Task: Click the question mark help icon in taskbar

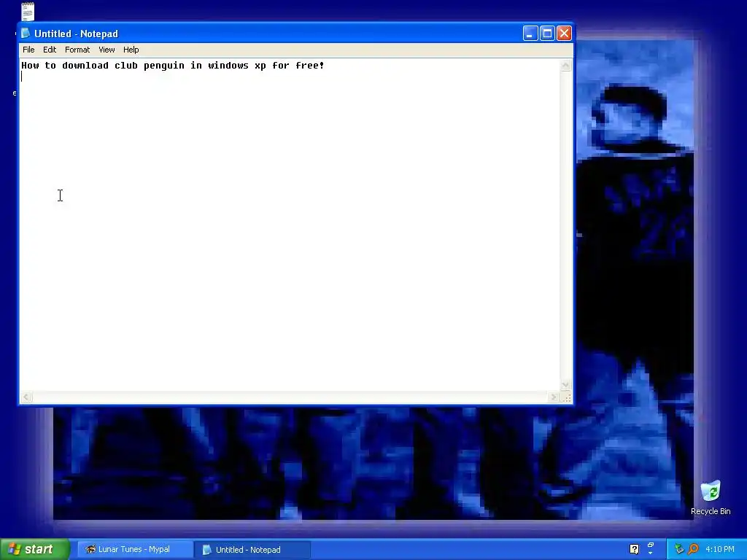Action: point(634,549)
